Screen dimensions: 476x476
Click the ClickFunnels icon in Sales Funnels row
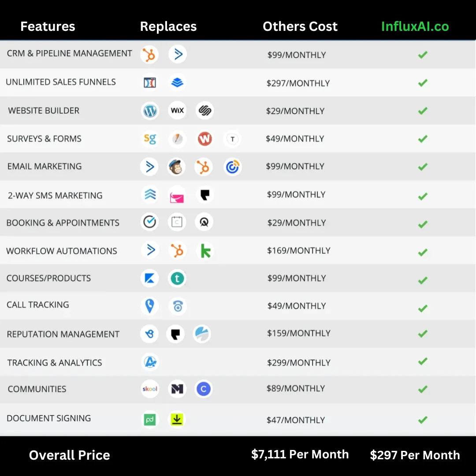149,82
